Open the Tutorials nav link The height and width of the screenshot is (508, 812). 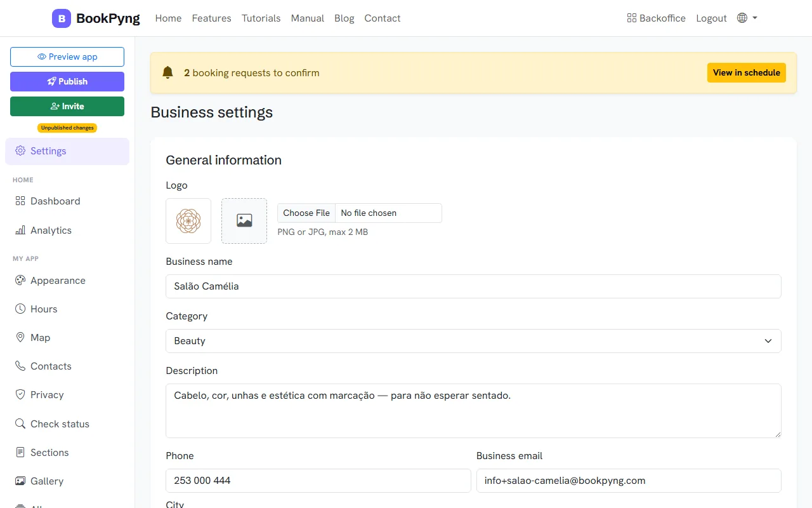[261, 18]
